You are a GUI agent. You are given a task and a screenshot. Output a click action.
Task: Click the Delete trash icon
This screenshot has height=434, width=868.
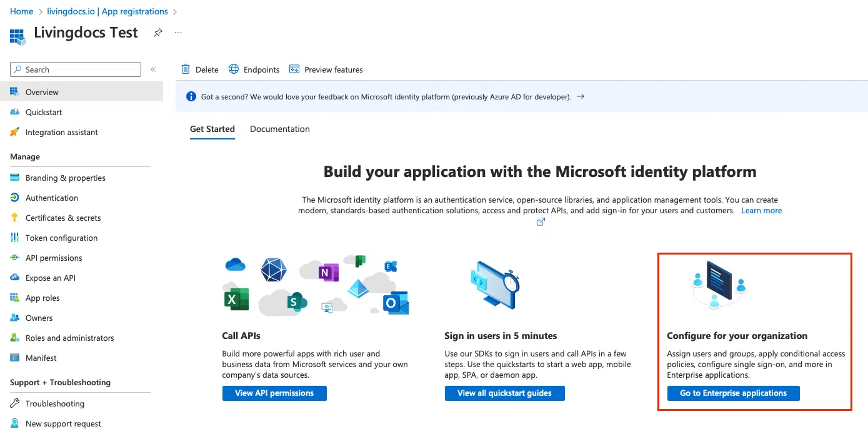(186, 69)
